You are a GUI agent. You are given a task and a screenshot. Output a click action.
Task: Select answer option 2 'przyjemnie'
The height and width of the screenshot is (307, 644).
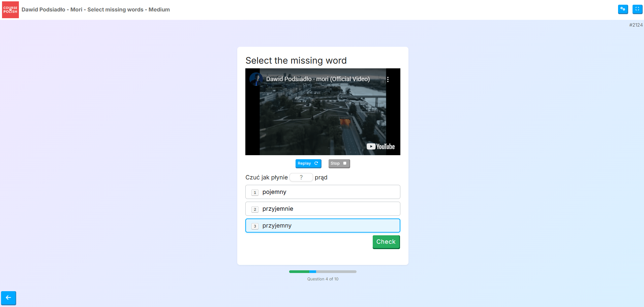[323, 208]
